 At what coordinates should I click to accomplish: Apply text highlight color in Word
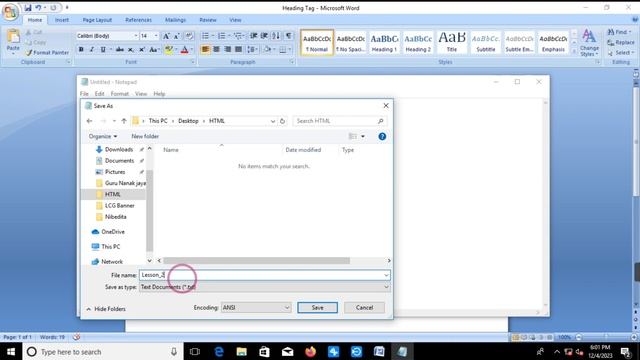tap(168, 49)
